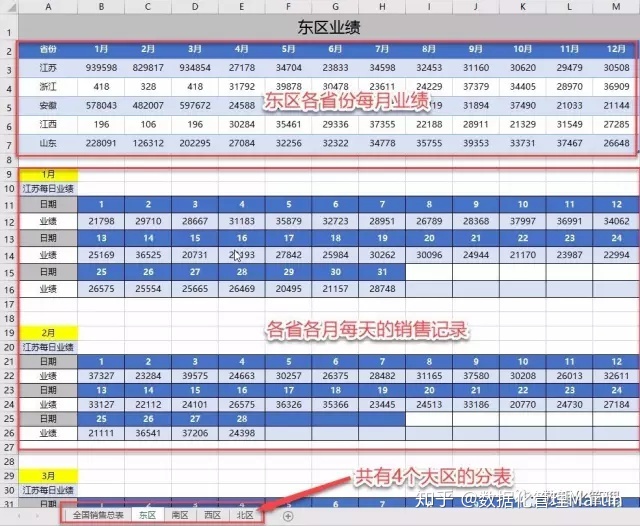
Task: Select cell with value 26648
Action: (x=616, y=143)
